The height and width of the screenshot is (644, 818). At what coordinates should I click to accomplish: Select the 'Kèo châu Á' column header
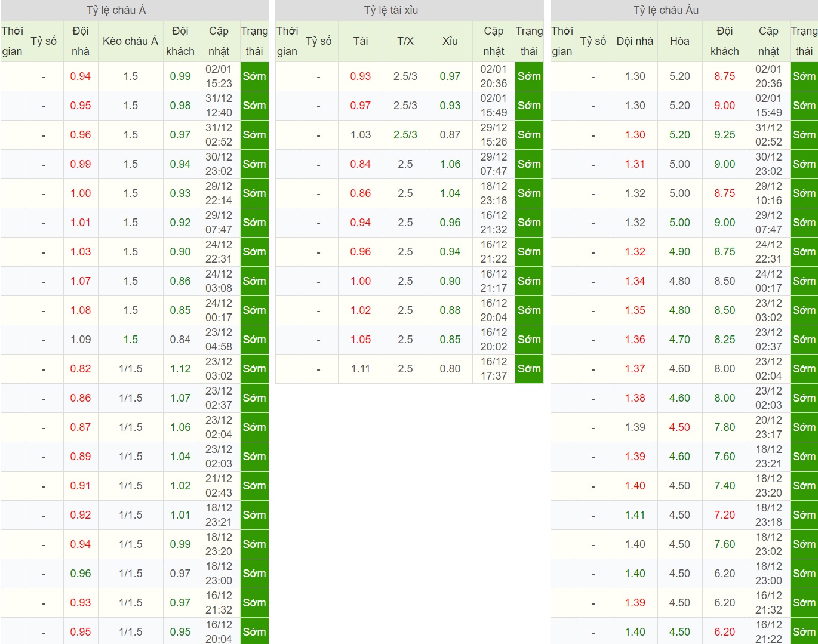pyautogui.click(x=130, y=41)
